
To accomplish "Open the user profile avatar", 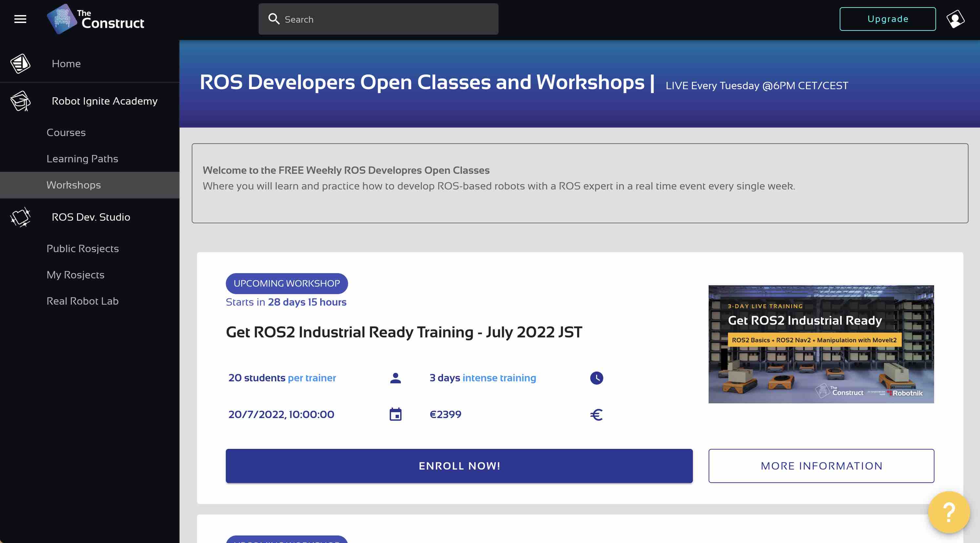I will click(x=955, y=19).
